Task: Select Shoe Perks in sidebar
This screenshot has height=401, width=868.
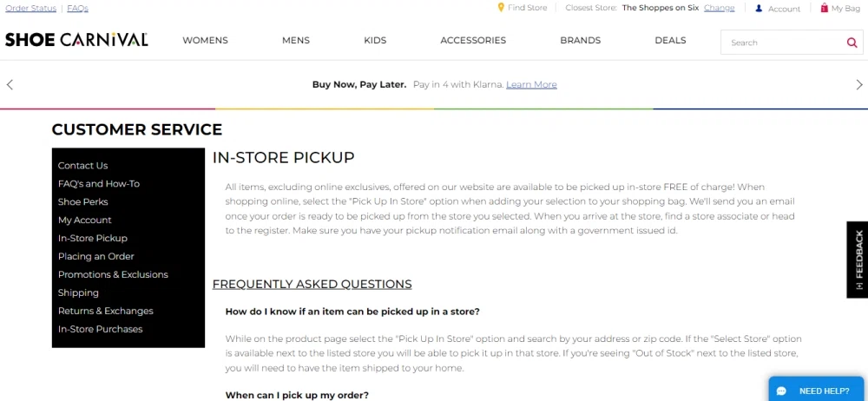Action: [x=82, y=201]
